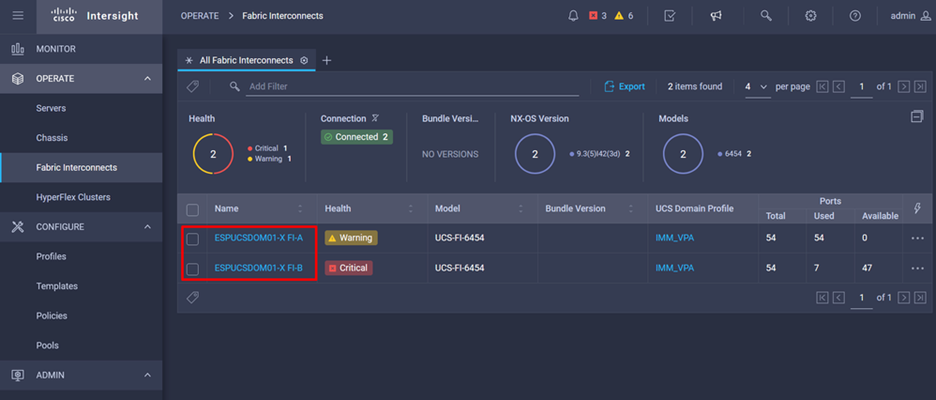Click the lightning bolt column icon
The image size is (936, 400).
917,208
